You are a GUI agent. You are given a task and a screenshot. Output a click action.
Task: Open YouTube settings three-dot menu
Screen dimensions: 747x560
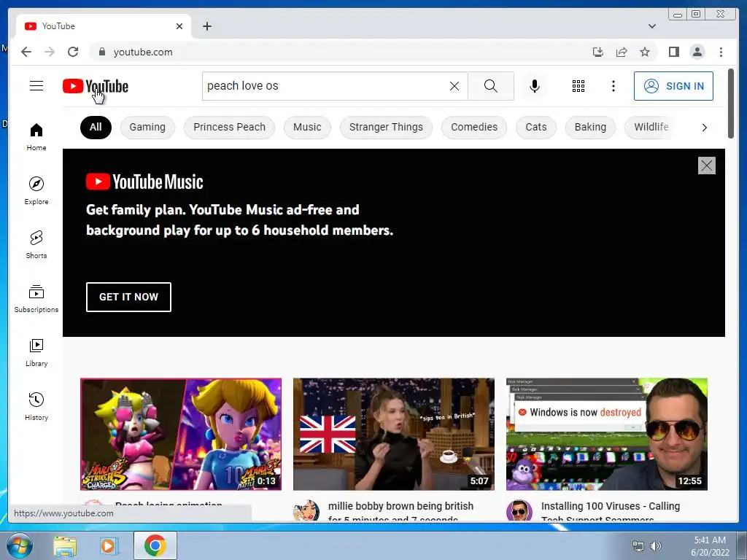613,86
